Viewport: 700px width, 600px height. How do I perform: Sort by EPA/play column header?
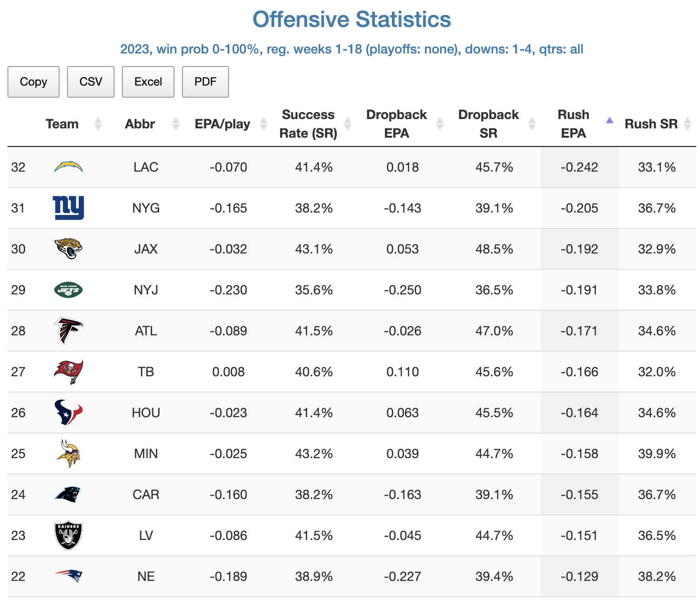click(x=222, y=124)
